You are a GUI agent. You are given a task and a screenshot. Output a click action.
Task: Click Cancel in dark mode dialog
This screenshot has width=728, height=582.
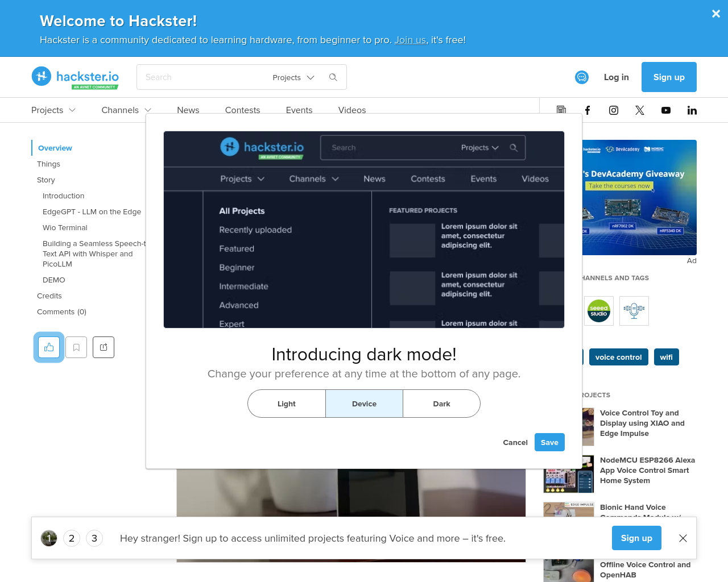[515, 442]
